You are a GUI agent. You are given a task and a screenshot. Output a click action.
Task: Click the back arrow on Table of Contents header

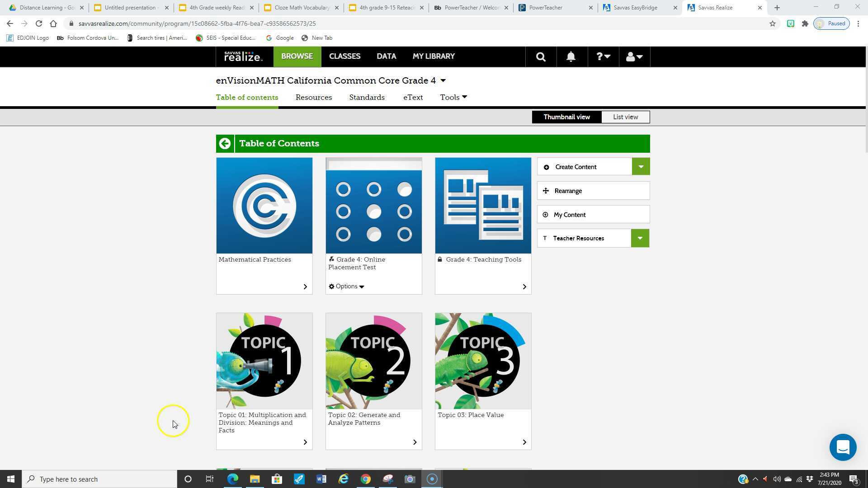pos(225,143)
